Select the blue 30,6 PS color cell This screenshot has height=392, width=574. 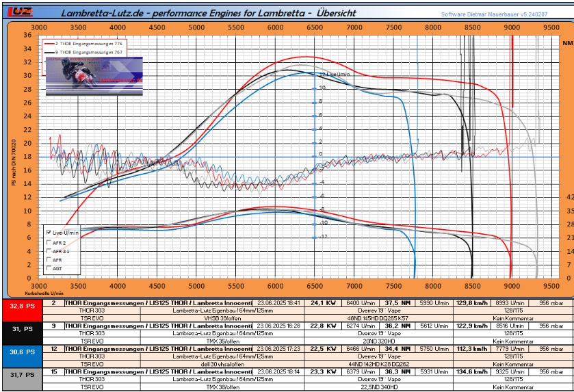[23, 356]
